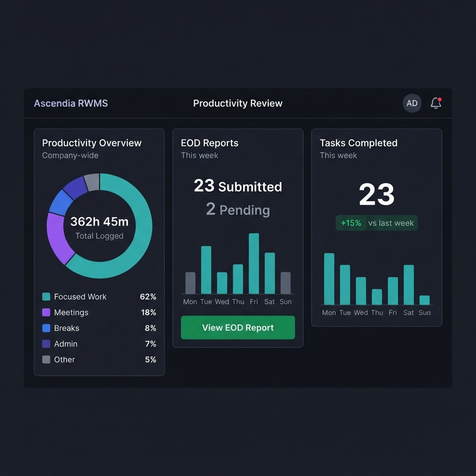Select the Meetings legend label

tap(71, 312)
